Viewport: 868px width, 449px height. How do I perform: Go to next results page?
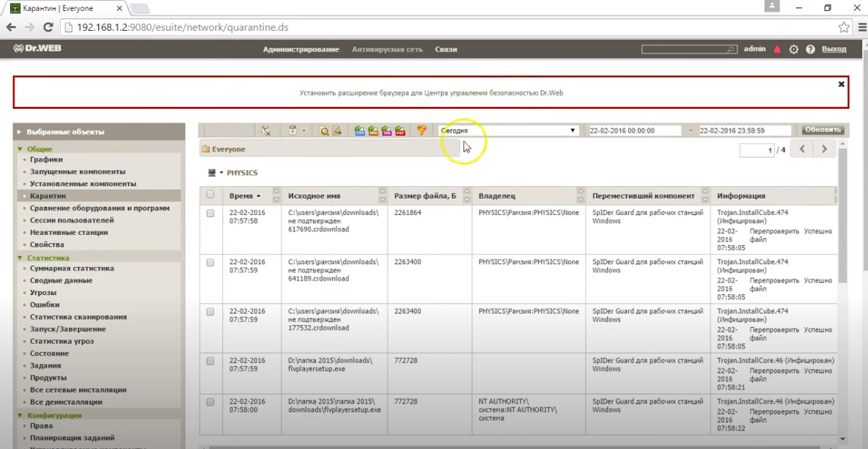824,149
